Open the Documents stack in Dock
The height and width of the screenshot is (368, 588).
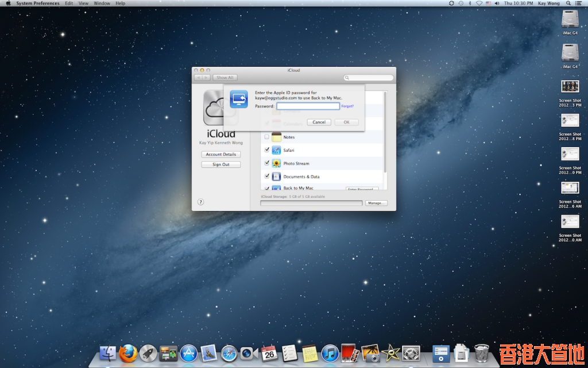[461, 354]
